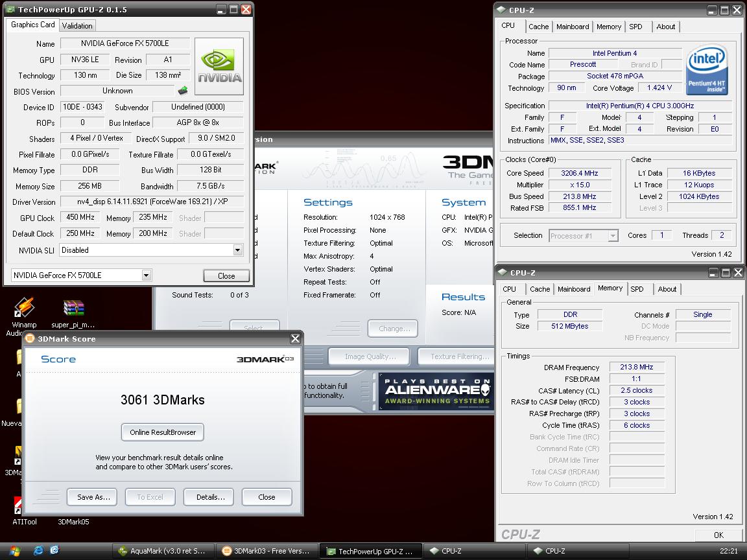
Task: Select the TechPowerUp GPU-Z taskbar button
Action: pyautogui.click(x=370, y=552)
